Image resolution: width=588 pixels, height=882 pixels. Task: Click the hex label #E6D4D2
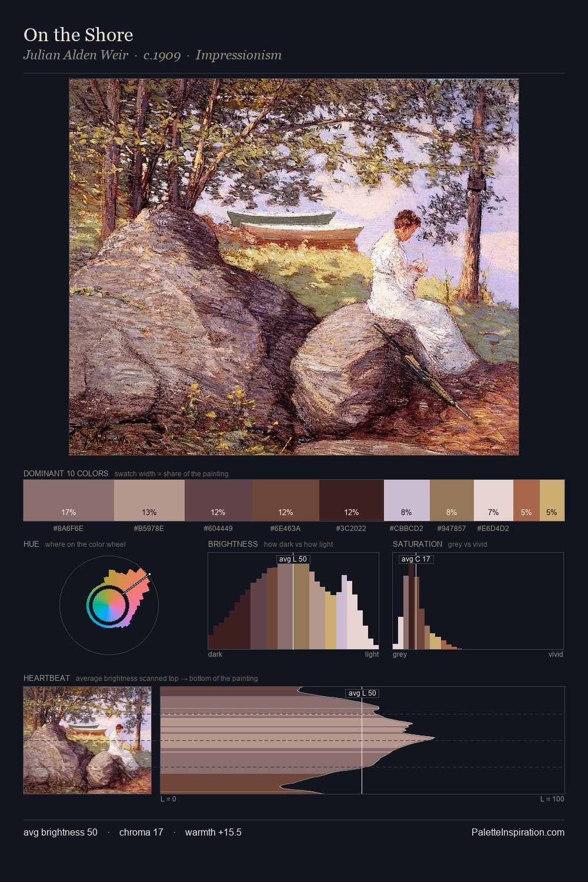pos(493,528)
